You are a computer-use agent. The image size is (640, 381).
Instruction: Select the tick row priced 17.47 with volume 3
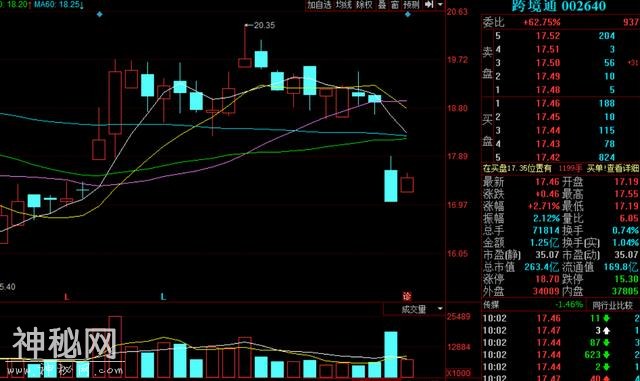561,331
